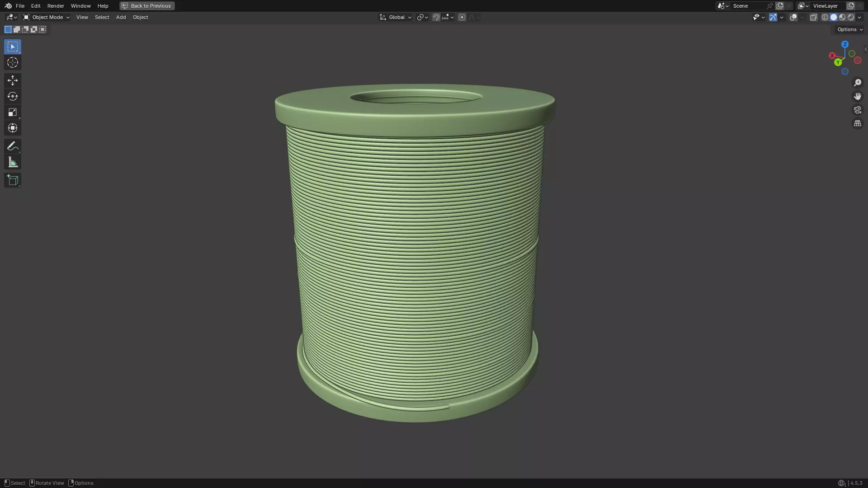Select the Select Box tool

coord(13,47)
